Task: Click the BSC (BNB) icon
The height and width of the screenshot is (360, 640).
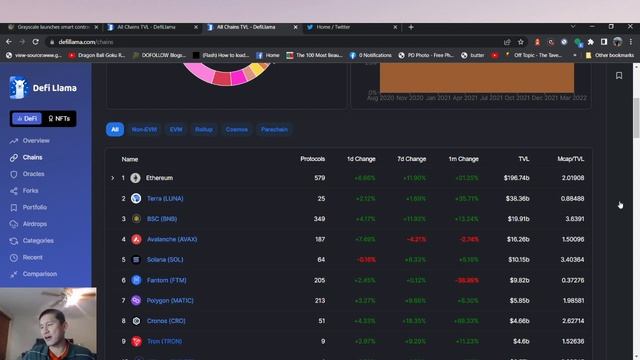Action: [x=136, y=219]
